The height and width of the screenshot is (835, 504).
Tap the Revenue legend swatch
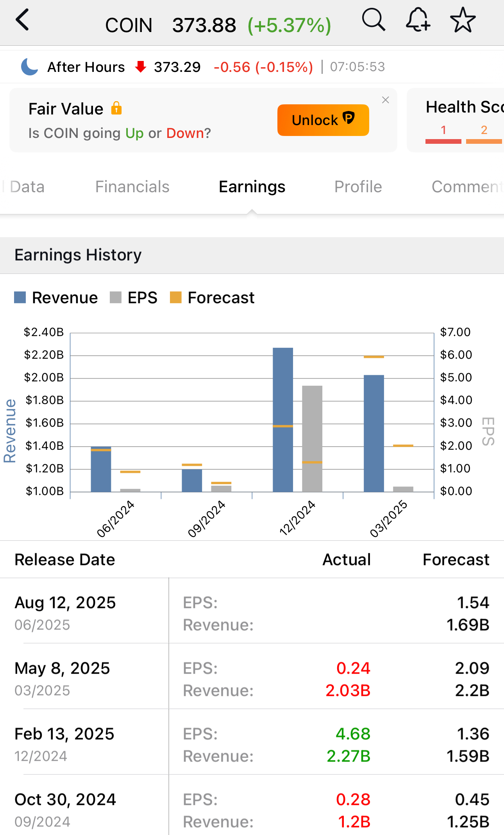(20, 297)
